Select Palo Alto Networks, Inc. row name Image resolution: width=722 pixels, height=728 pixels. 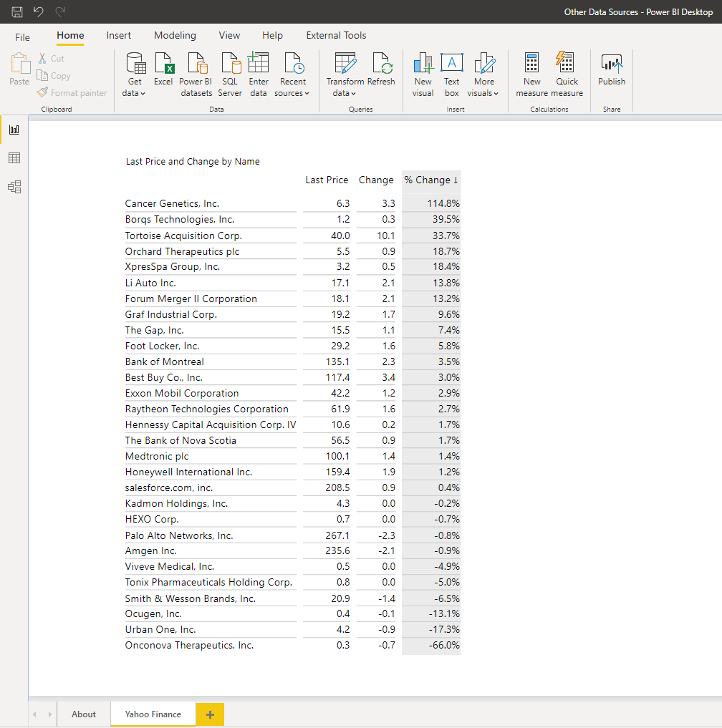coord(179,535)
